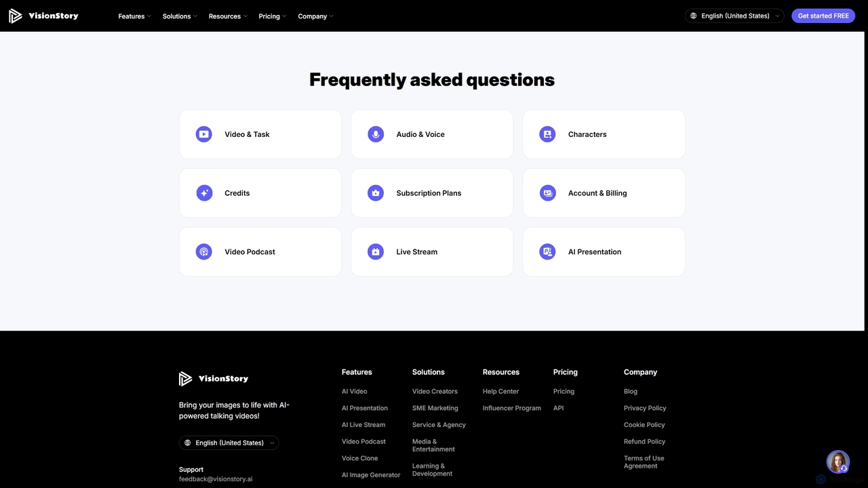Click Pricing link under footer Pricing heading
Screen dimensions: 868x488
(x=564, y=391)
